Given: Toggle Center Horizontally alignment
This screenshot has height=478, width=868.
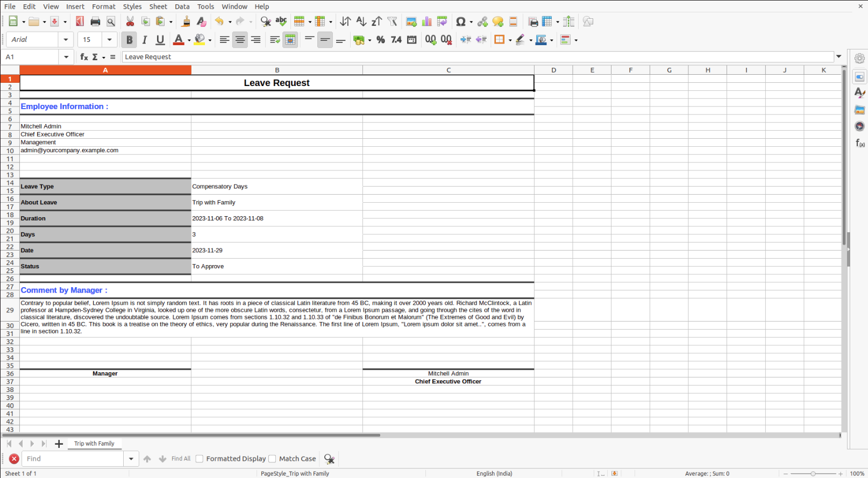Looking at the screenshot, I should pos(240,40).
